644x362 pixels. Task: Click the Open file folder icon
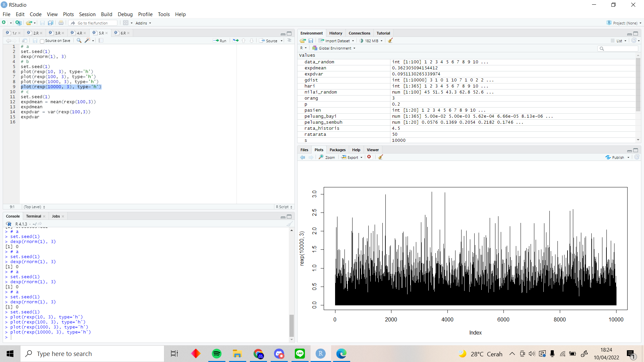(29, 23)
